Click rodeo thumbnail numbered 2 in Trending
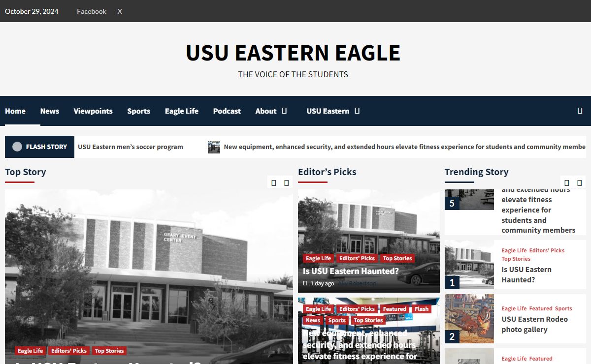Screen dimensions: 591x364 pyautogui.click(x=469, y=319)
